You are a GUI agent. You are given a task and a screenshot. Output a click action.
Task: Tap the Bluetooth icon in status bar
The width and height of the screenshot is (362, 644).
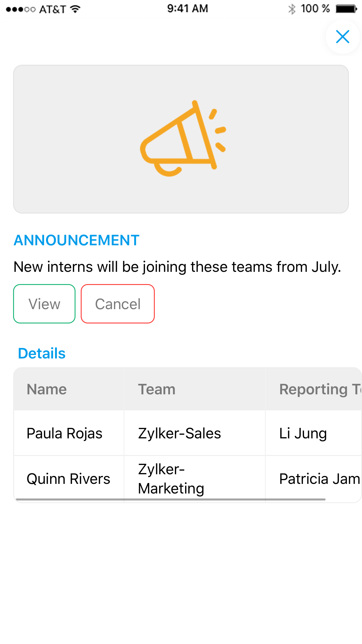point(291,9)
